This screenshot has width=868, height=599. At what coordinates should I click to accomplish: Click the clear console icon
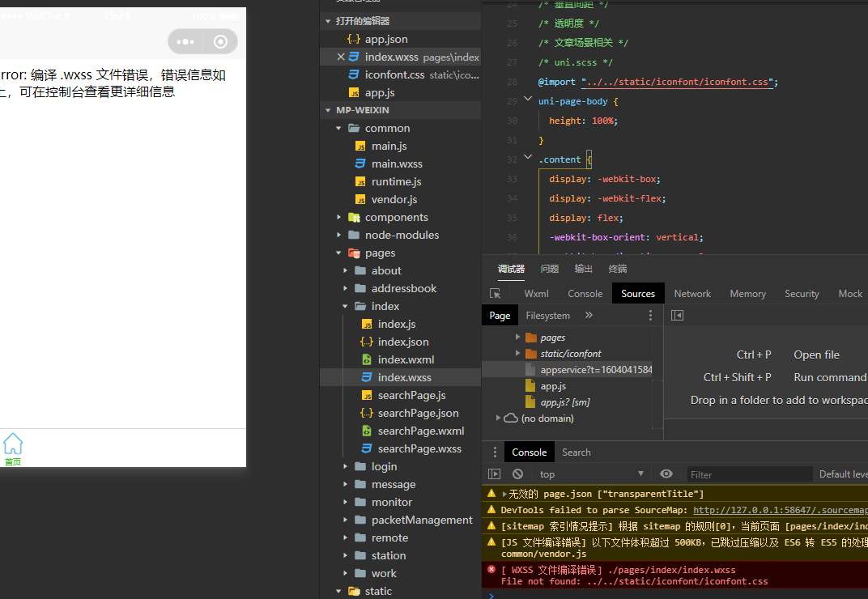tap(517, 474)
